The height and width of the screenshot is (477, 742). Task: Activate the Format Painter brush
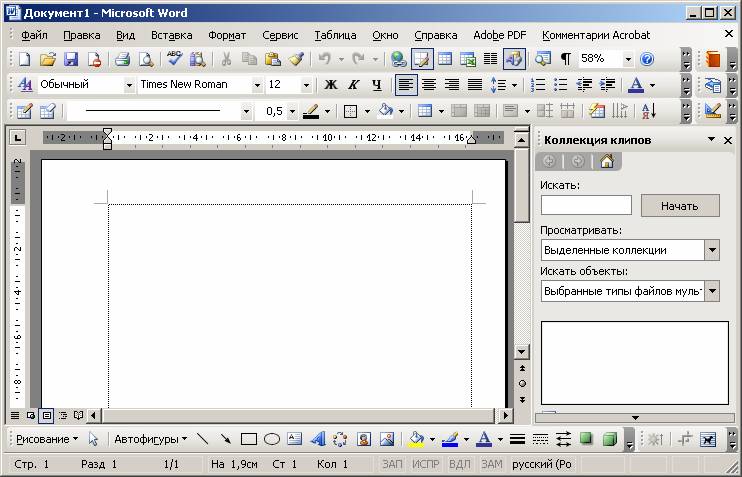pos(296,59)
